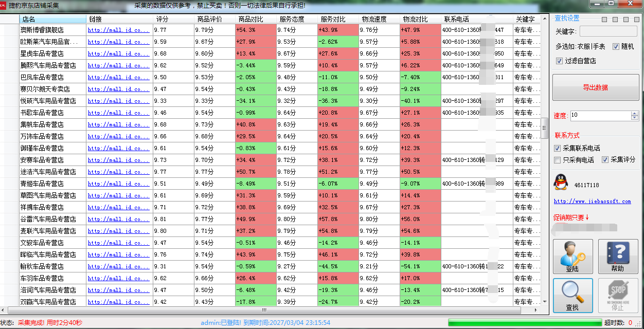Click the app icon in title bar
The width and height of the screenshot is (644, 329).
pyautogui.click(x=3, y=5)
